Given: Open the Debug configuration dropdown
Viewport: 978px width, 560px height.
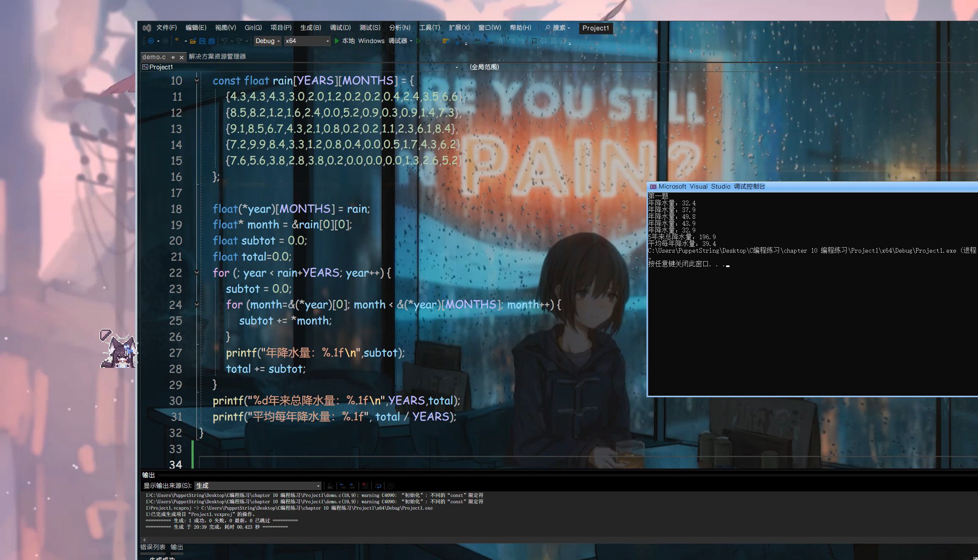Looking at the screenshot, I should [268, 41].
